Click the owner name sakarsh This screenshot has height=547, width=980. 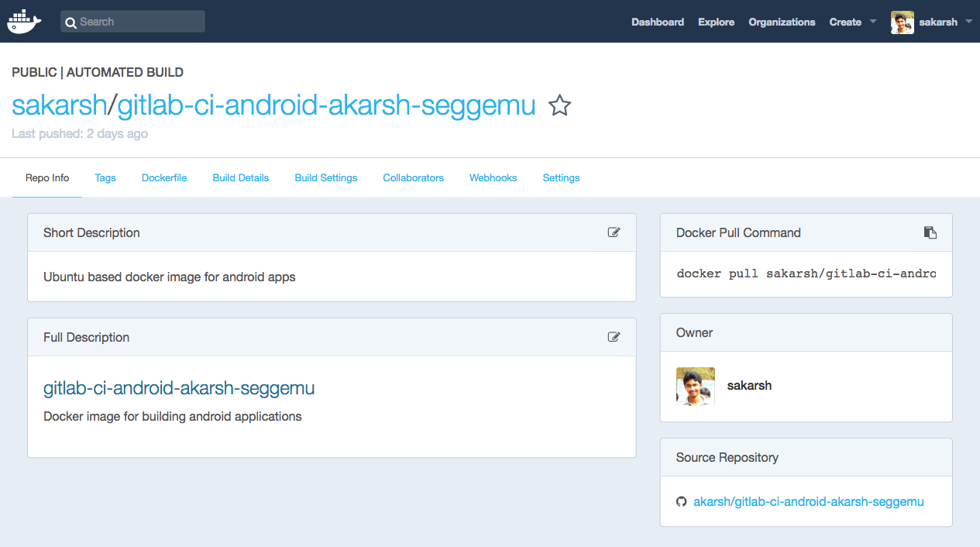click(x=749, y=385)
